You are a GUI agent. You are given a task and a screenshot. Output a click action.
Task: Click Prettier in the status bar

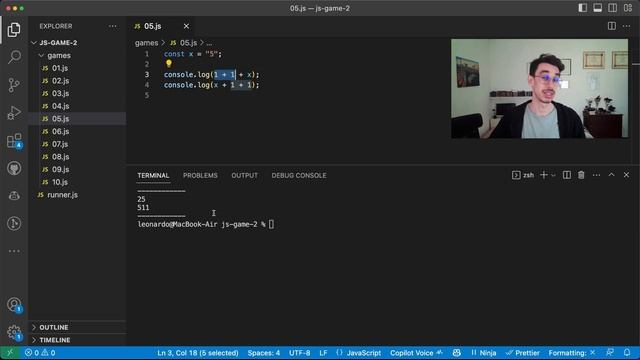(523, 353)
